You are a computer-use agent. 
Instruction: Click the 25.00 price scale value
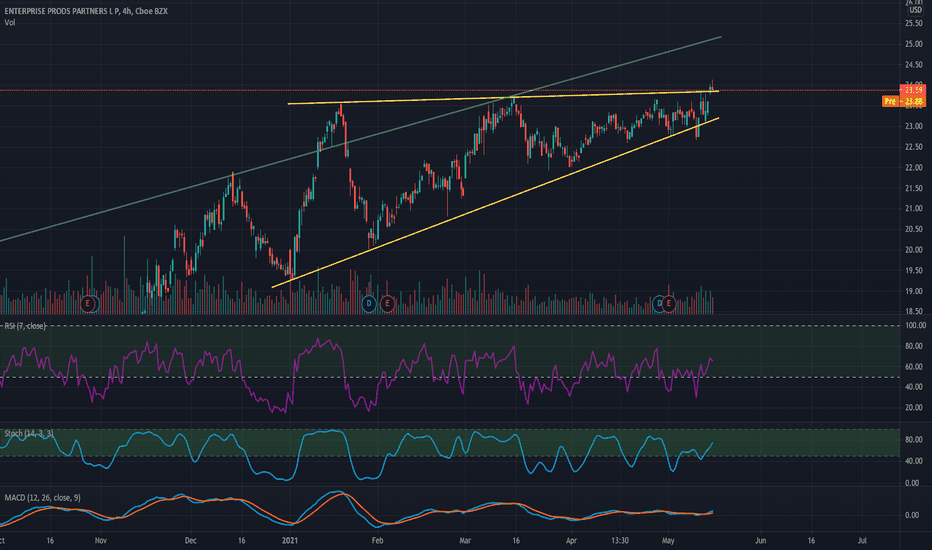click(x=914, y=44)
